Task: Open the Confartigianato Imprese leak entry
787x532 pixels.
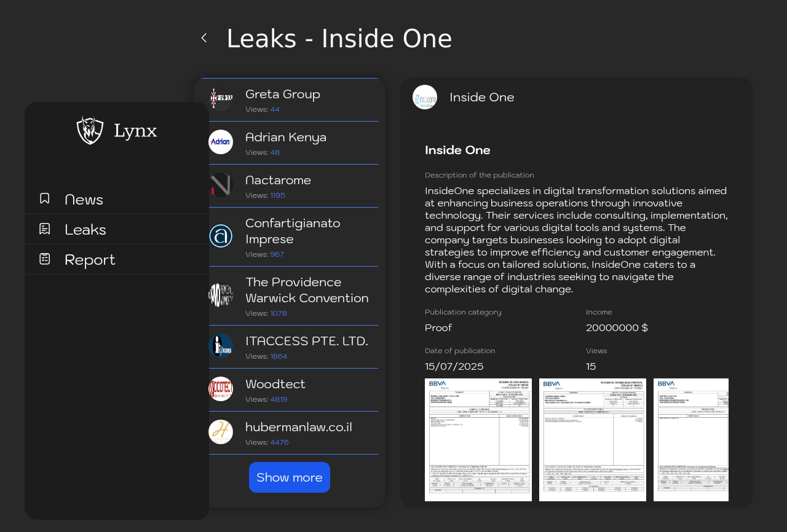Action: (290, 237)
